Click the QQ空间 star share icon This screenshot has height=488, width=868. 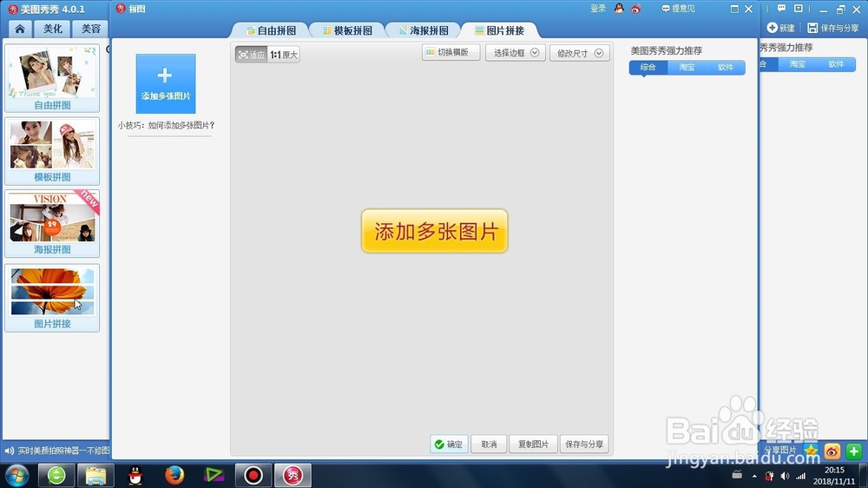click(x=811, y=452)
